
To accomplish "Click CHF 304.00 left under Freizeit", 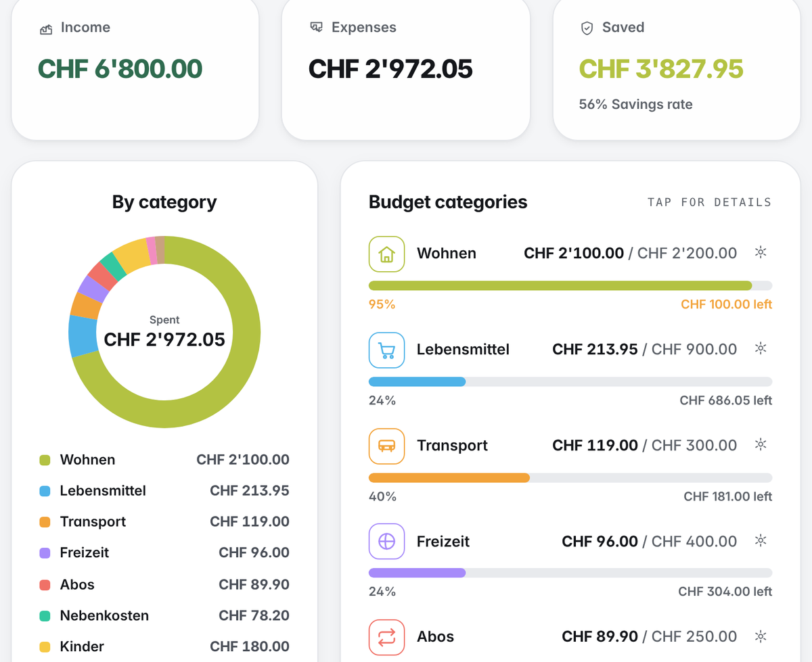I will [x=725, y=592].
